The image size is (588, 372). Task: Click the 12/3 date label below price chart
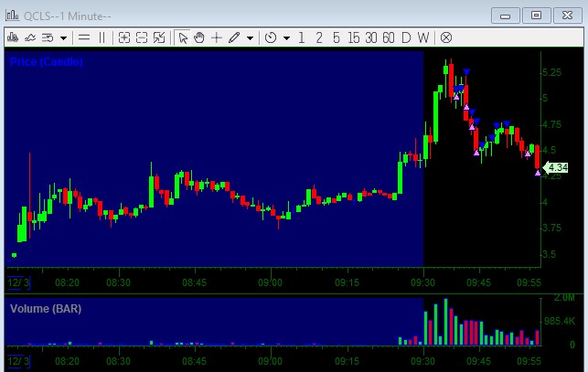pyautogui.click(x=18, y=282)
